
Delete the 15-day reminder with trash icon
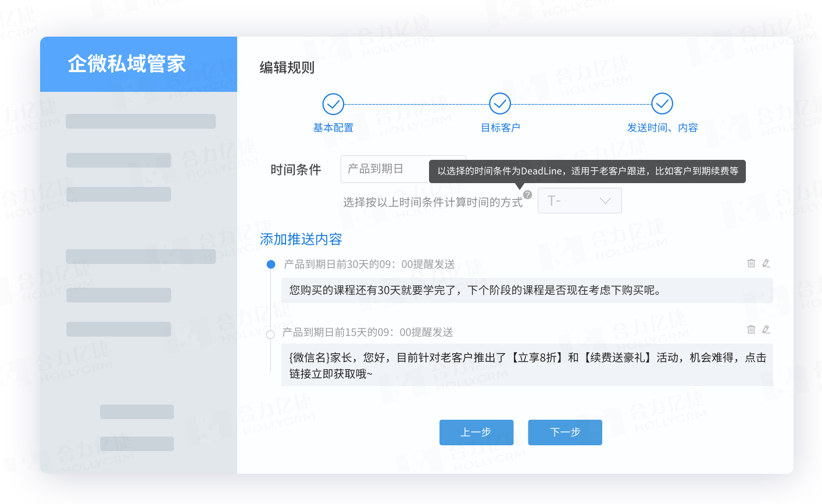(751, 330)
